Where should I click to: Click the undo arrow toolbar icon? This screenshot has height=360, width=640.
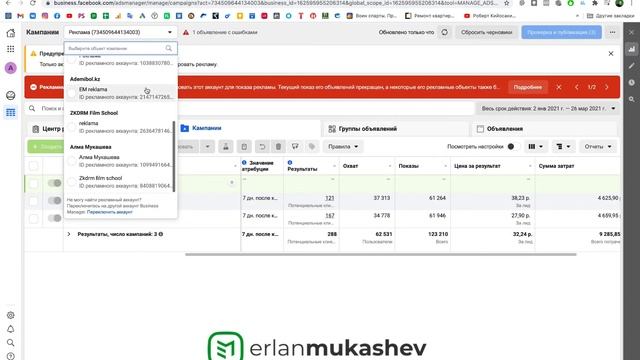[262, 147]
